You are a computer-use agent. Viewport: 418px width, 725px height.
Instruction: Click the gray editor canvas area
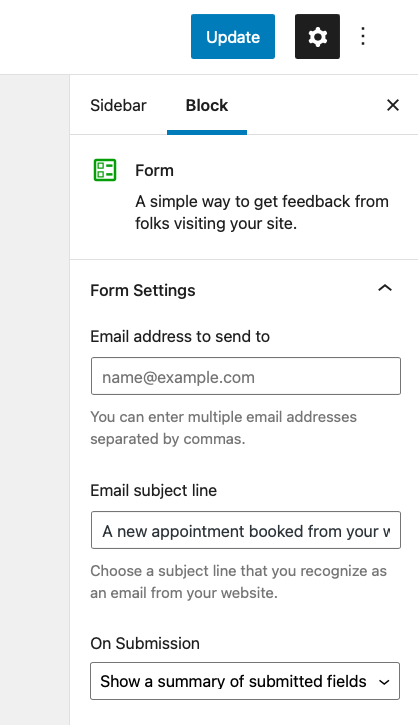(x=35, y=399)
